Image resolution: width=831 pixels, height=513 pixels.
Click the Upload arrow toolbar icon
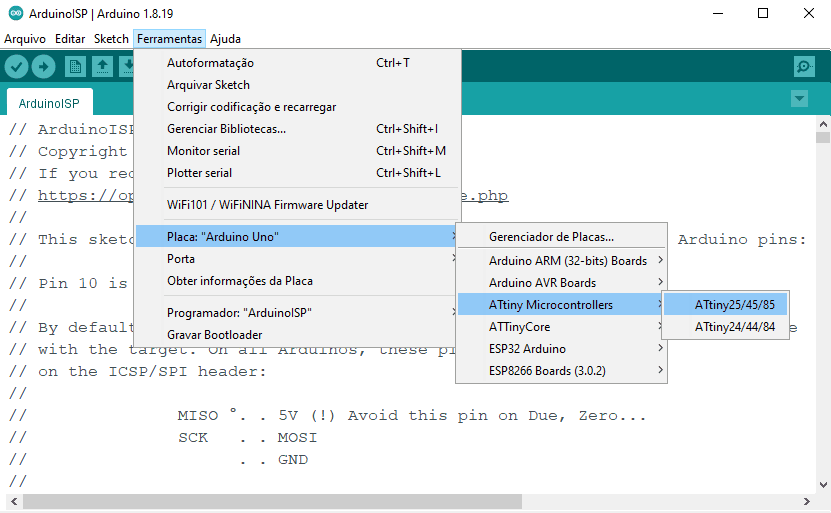43,67
